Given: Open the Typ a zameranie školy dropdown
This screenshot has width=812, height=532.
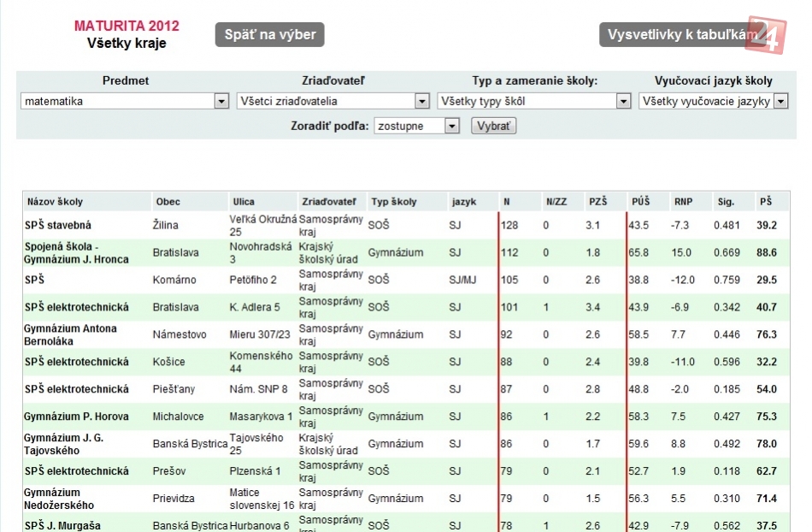Looking at the screenshot, I should [534, 101].
